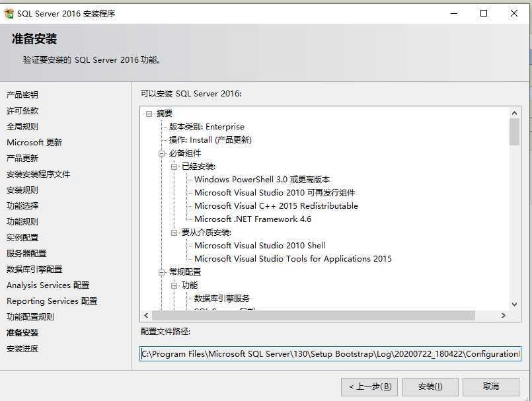Click 版本类别: Enterprise tree row
The width and height of the screenshot is (532, 401).
pyautogui.click(x=207, y=127)
